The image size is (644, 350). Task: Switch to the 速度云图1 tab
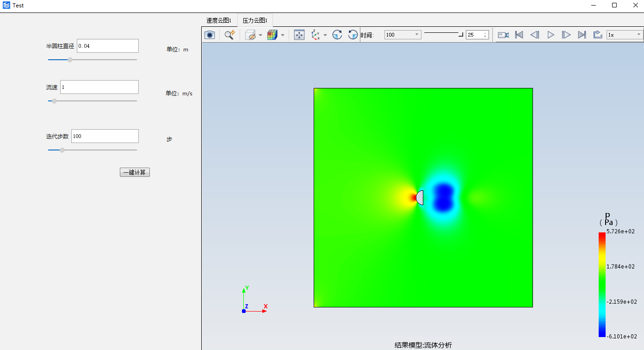[219, 20]
